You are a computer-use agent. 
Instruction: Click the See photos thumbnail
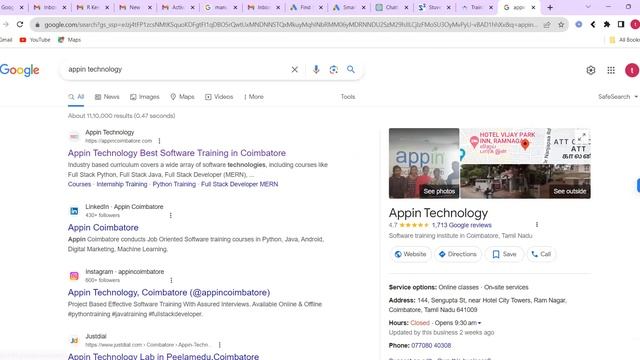(x=424, y=163)
